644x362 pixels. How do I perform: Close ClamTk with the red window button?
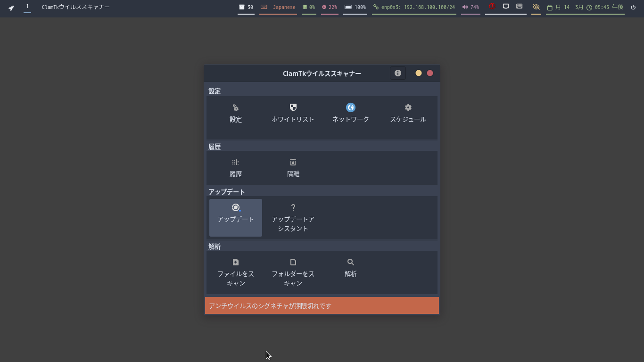(x=430, y=73)
